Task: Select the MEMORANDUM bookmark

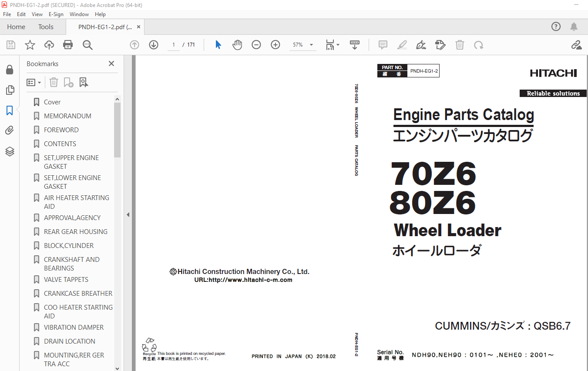Action: click(67, 116)
